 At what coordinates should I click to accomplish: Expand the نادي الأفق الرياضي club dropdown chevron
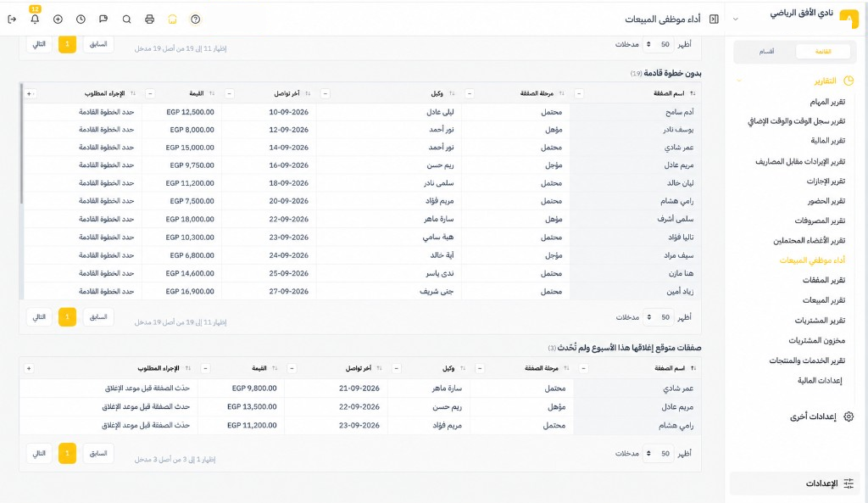click(x=735, y=20)
